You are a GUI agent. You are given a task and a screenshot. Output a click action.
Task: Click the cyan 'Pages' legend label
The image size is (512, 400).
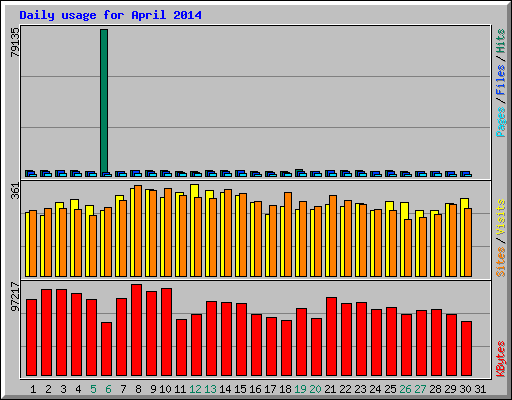point(501,122)
